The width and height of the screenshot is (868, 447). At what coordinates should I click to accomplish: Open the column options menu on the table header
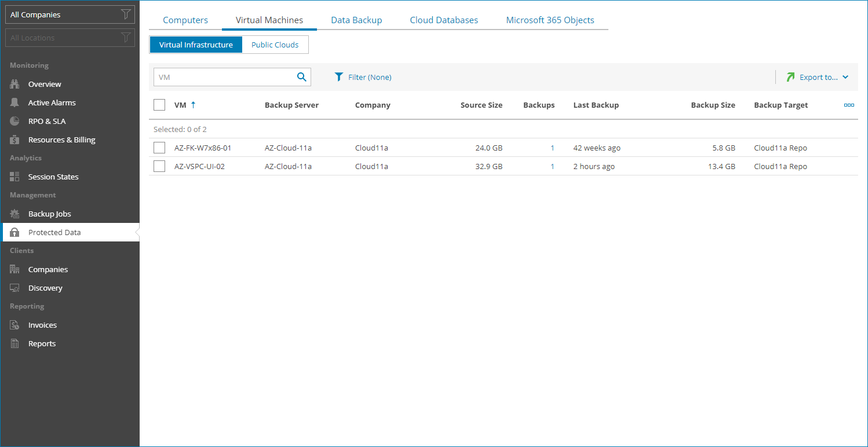pyautogui.click(x=849, y=105)
